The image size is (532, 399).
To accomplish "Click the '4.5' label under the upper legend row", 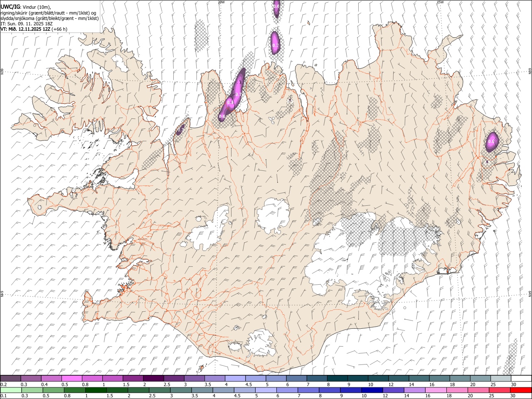I will [249, 384].
